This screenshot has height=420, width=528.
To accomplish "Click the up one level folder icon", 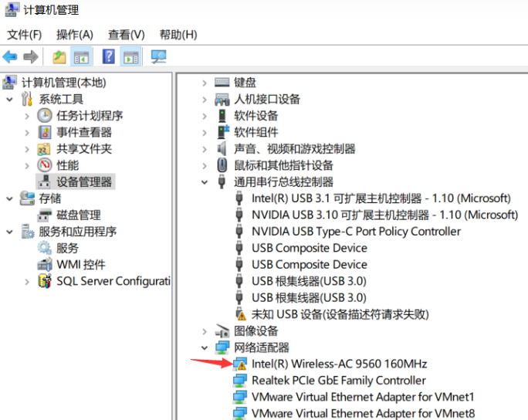I will pyautogui.click(x=59, y=57).
